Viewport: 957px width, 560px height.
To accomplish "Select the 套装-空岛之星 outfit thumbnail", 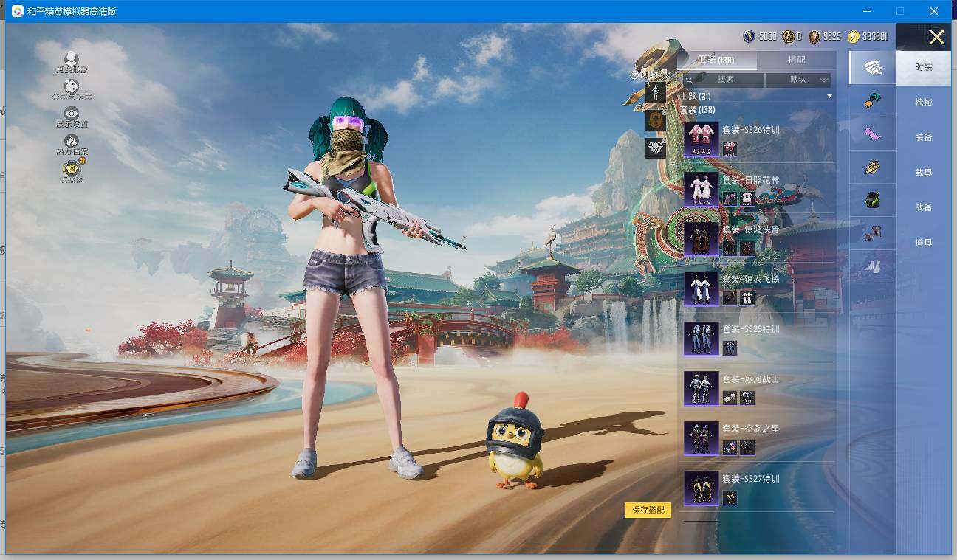I will coord(702,438).
